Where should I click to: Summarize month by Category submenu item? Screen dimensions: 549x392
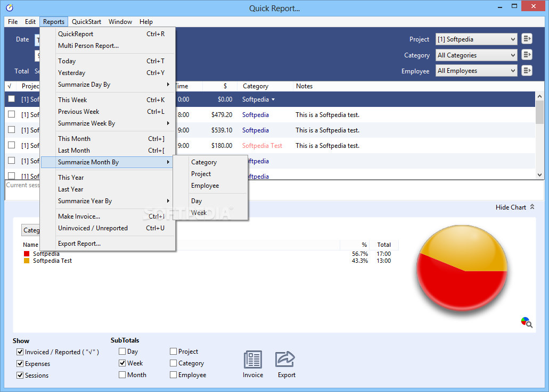point(211,162)
